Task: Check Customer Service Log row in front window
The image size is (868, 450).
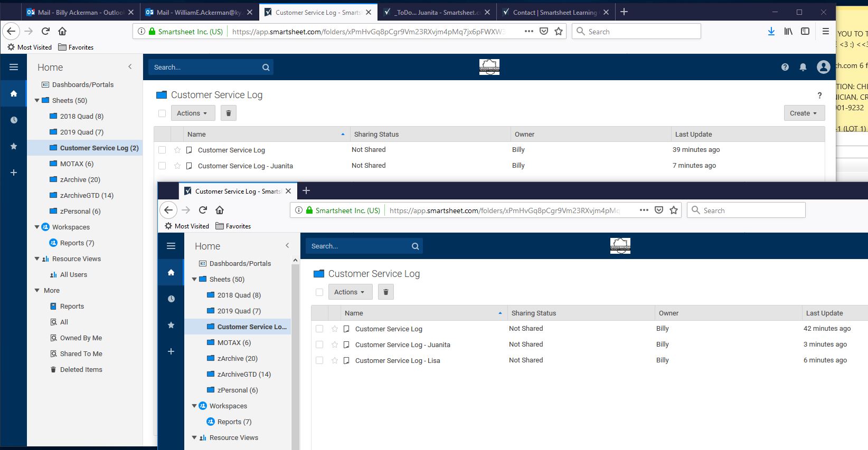Action: [x=319, y=329]
